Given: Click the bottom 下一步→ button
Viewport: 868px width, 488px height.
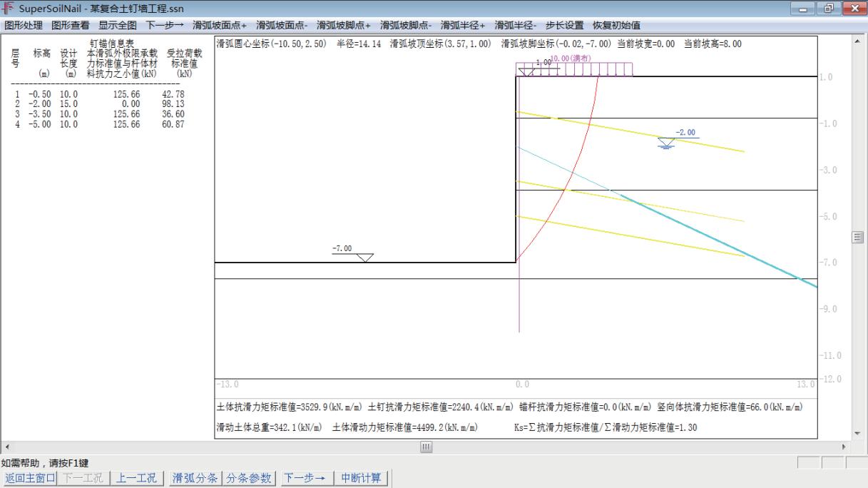Looking at the screenshot, I should pyautogui.click(x=306, y=478).
